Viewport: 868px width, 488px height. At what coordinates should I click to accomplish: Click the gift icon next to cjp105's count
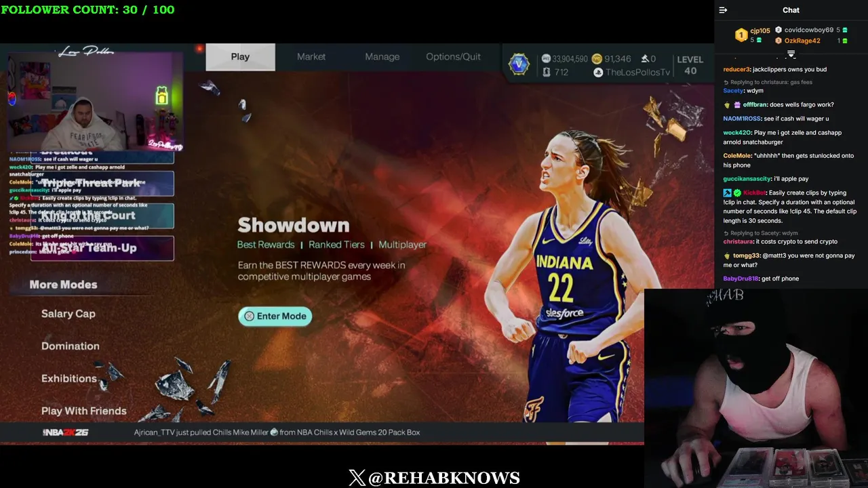click(x=759, y=40)
